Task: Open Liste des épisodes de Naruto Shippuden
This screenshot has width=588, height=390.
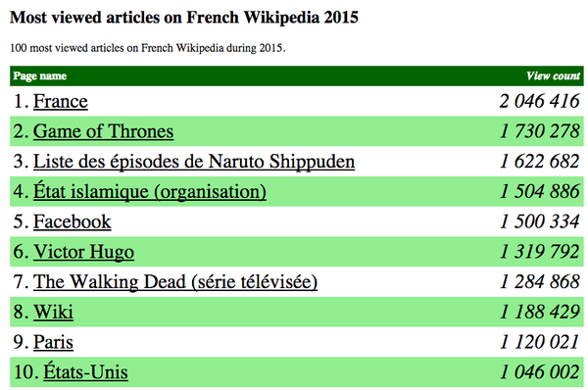Action: pyautogui.click(x=194, y=162)
